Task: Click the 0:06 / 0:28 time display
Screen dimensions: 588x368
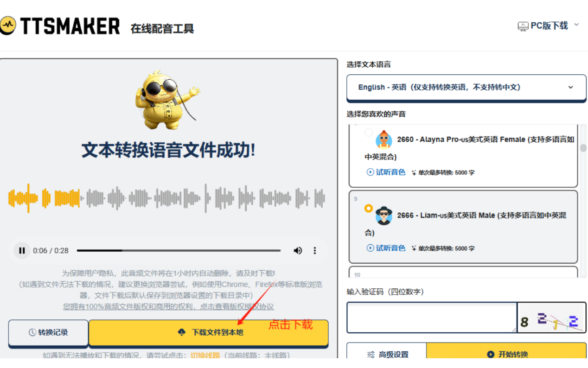Action: click(x=51, y=251)
